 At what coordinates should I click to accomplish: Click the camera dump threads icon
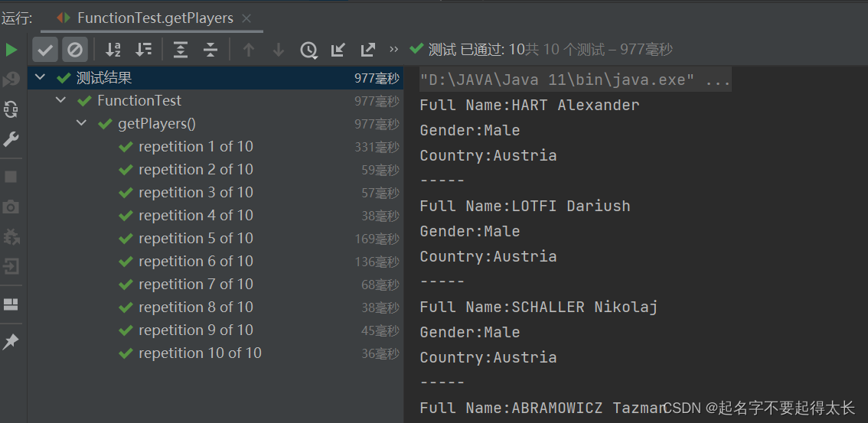click(x=11, y=207)
